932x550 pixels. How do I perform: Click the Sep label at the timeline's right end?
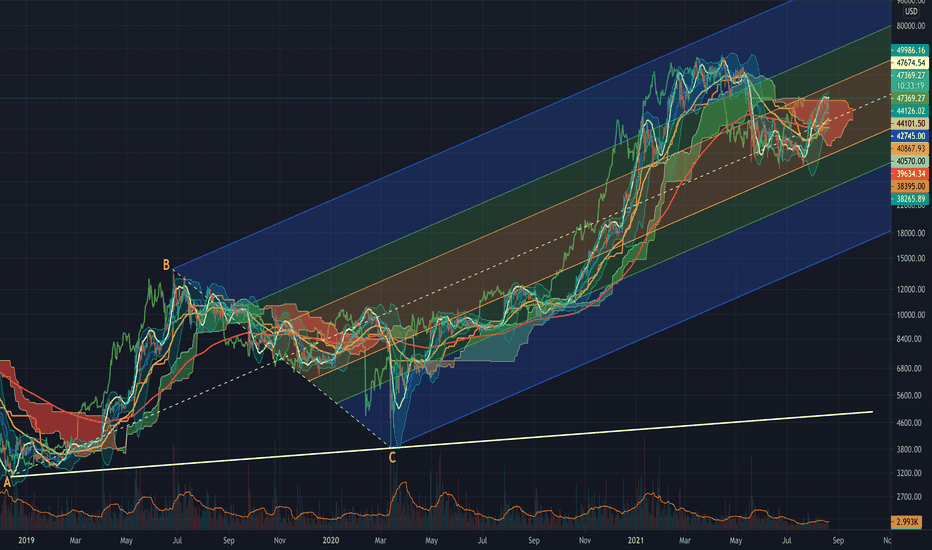pyautogui.click(x=838, y=540)
